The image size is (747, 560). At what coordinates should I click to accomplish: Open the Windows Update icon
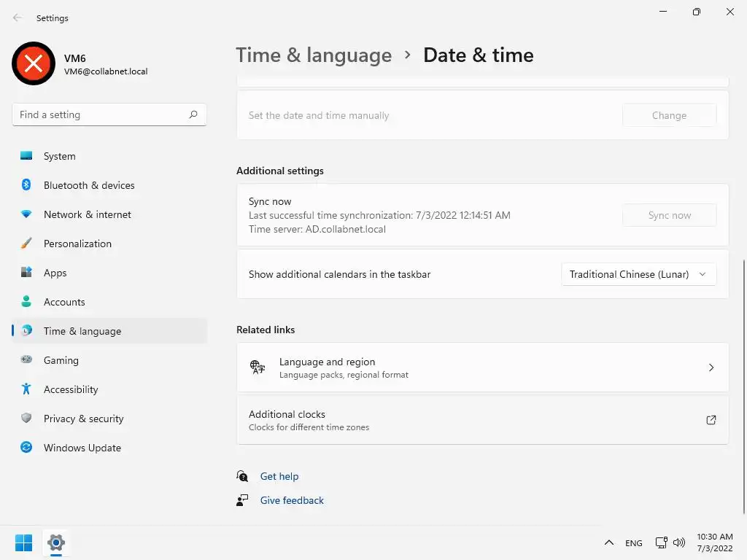point(26,448)
